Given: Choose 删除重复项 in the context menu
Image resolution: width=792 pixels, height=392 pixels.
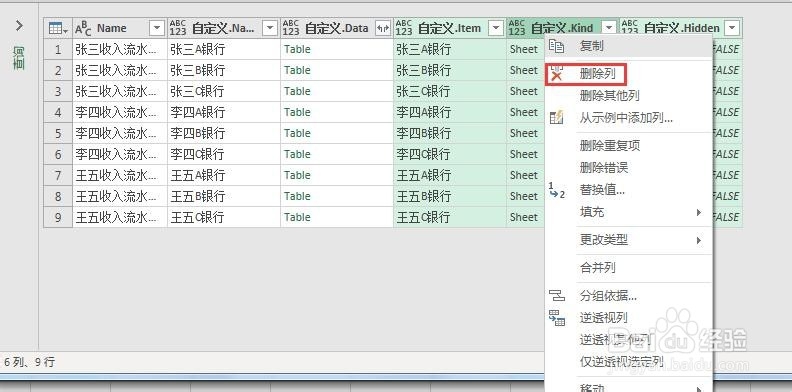Looking at the screenshot, I should tap(628, 146).
